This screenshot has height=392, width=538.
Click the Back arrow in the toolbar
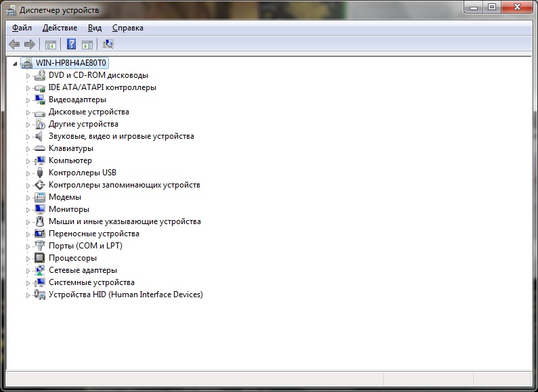(x=14, y=45)
